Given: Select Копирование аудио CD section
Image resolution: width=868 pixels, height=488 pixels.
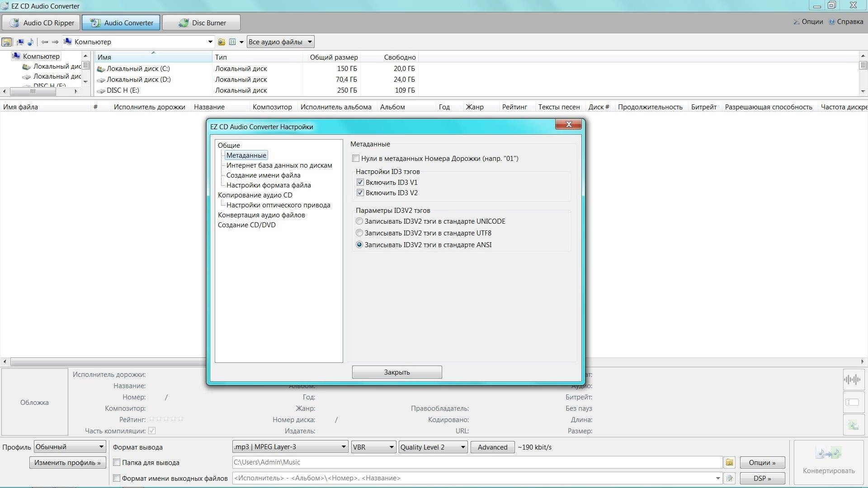Looking at the screenshot, I should coord(255,195).
